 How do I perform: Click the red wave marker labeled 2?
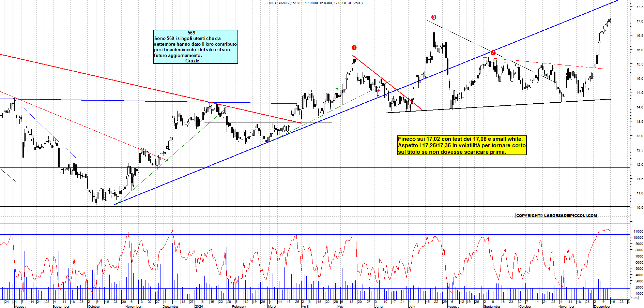tap(493, 53)
